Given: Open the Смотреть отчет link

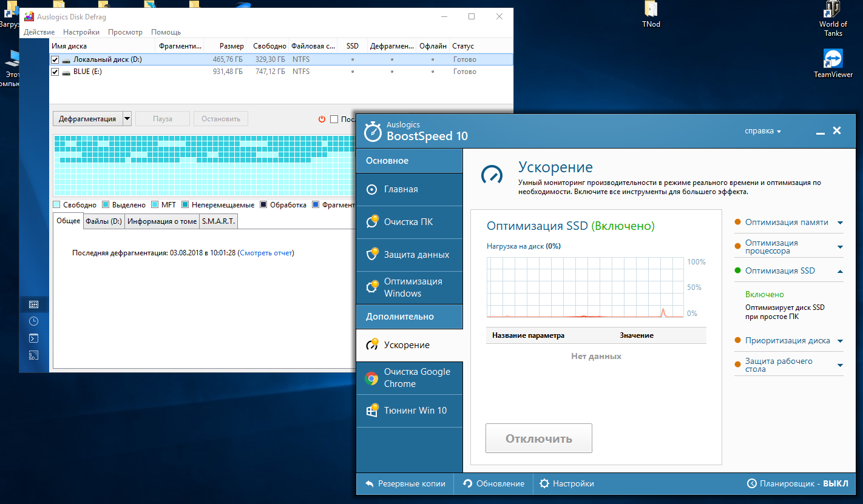Looking at the screenshot, I should pos(266,253).
